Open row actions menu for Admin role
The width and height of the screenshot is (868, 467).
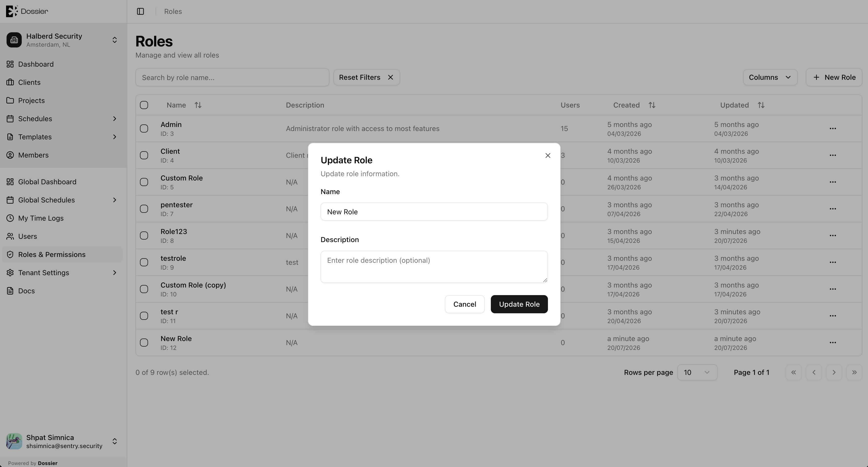click(x=833, y=129)
